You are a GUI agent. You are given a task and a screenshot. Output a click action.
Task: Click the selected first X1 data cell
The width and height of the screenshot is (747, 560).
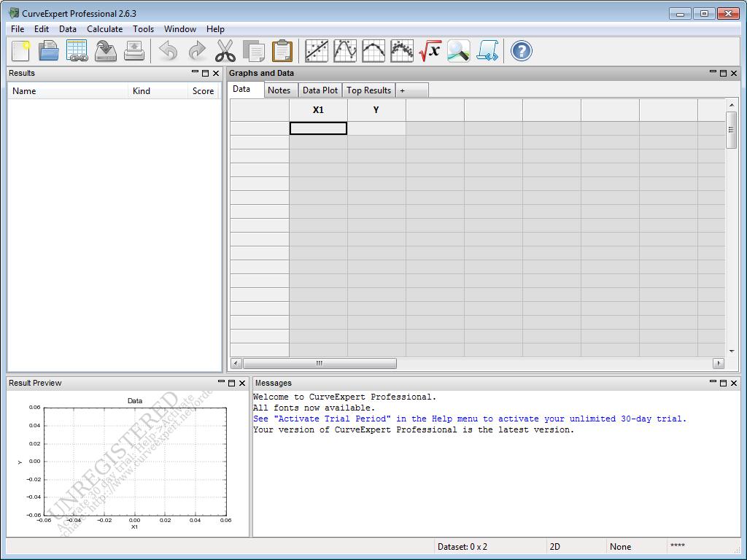pyautogui.click(x=318, y=128)
